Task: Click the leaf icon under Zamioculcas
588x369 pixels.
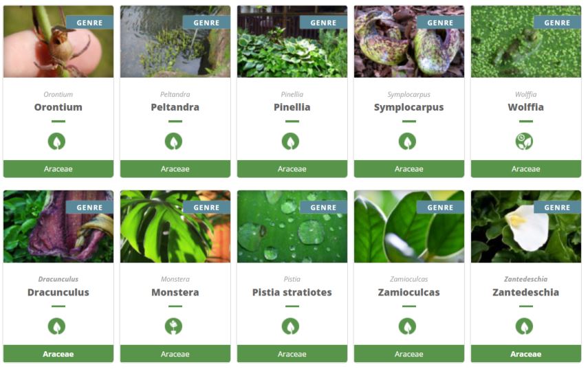Action: [x=408, y=326]
